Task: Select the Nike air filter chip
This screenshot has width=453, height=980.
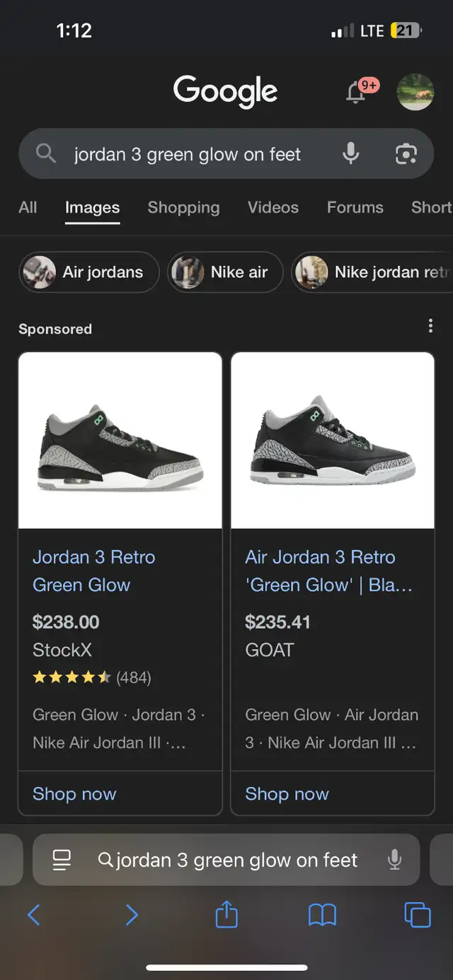Action: 225,272
